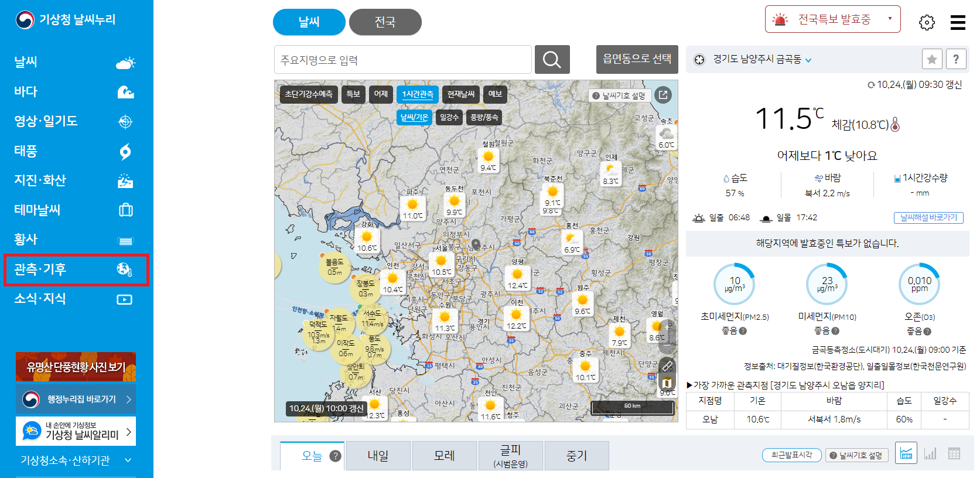
Task: Click the 테마날씨 suitcase icon
Action: tap(125, 210)
